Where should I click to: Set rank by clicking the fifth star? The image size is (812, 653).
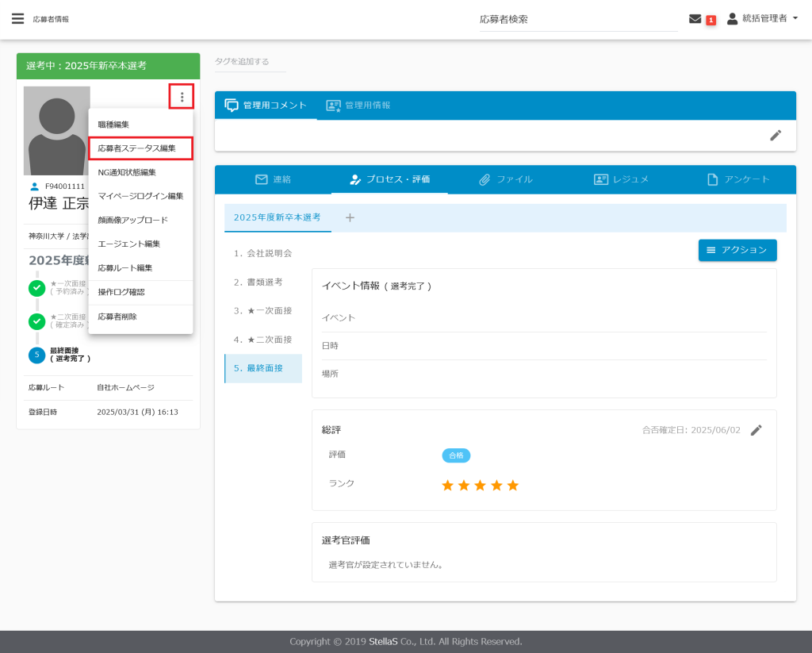(512, 485)
